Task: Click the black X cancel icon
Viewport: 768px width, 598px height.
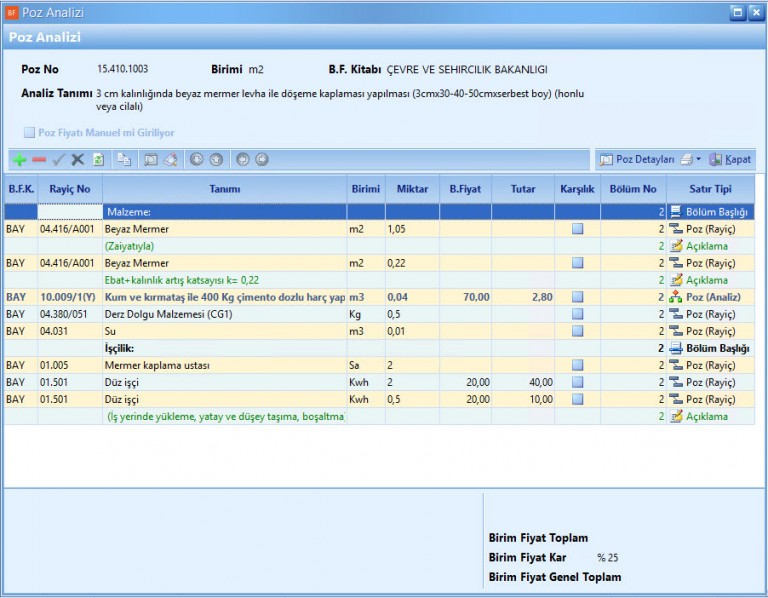Action: (78, 160)
